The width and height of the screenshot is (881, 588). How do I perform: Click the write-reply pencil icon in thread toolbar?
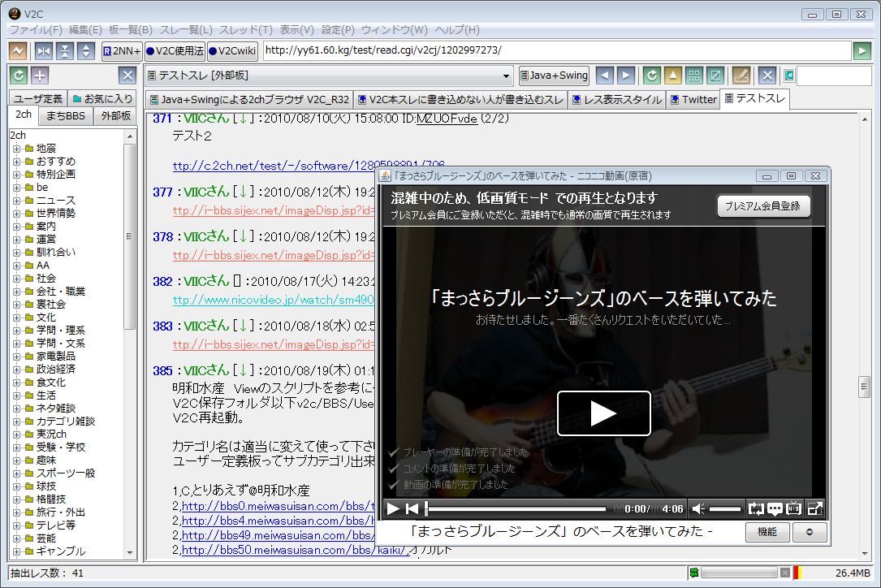741,76
